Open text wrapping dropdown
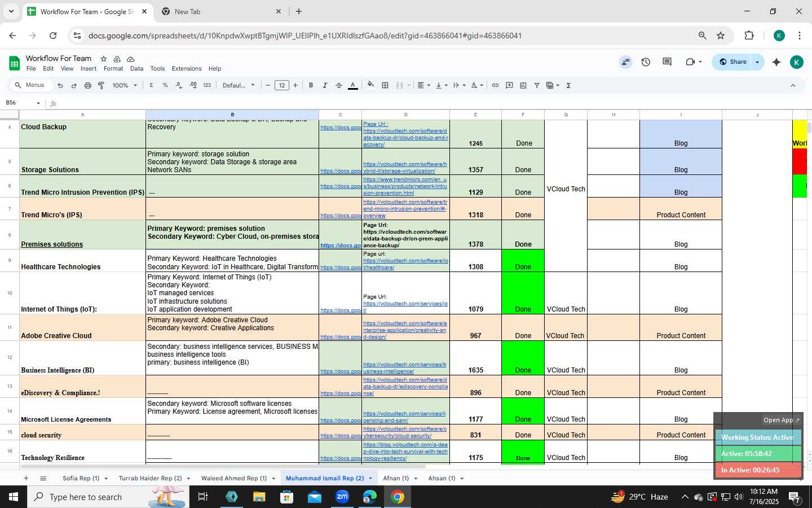This screenshot has height=508, width=812. [460, 85]
